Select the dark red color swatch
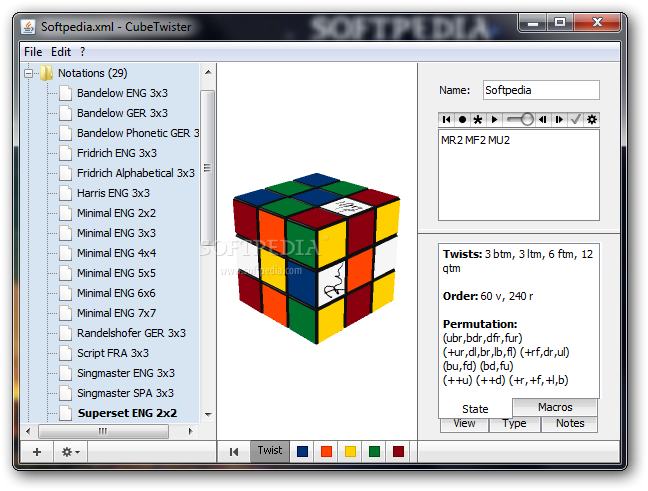The image size is (648, 491). click(398, 451)
